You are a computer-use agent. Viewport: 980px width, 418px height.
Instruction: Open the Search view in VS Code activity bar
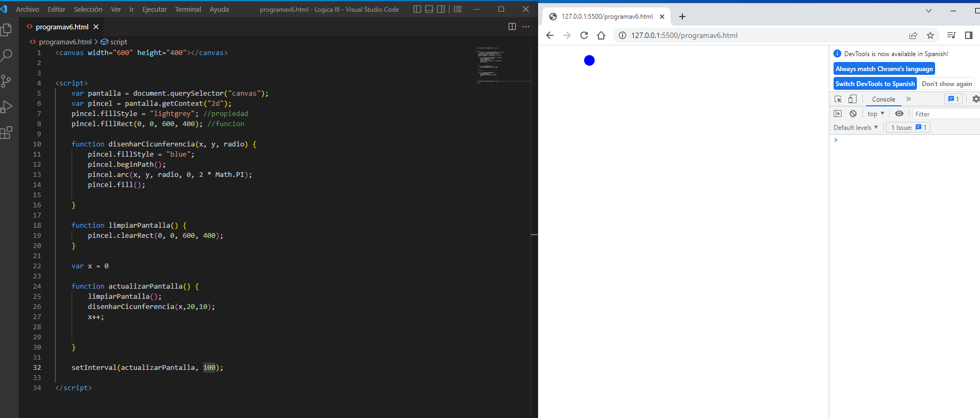click(x=6, y=55)
